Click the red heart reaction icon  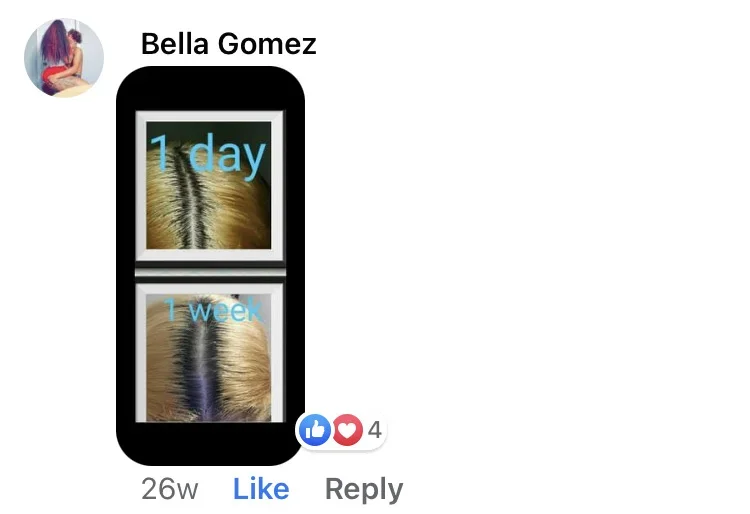(348, 429)
